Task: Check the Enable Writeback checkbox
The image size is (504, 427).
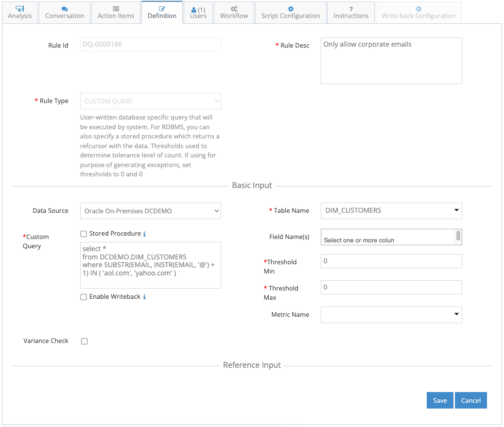Action: [x=84, y=297]
